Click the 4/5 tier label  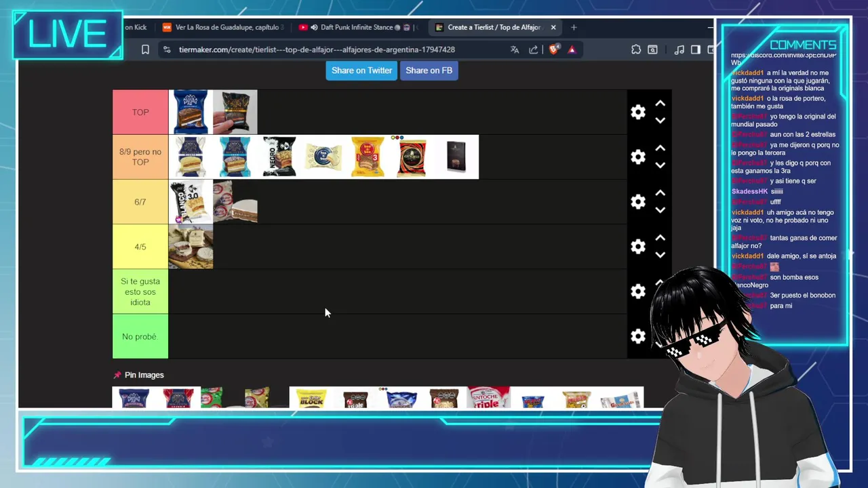140,247
